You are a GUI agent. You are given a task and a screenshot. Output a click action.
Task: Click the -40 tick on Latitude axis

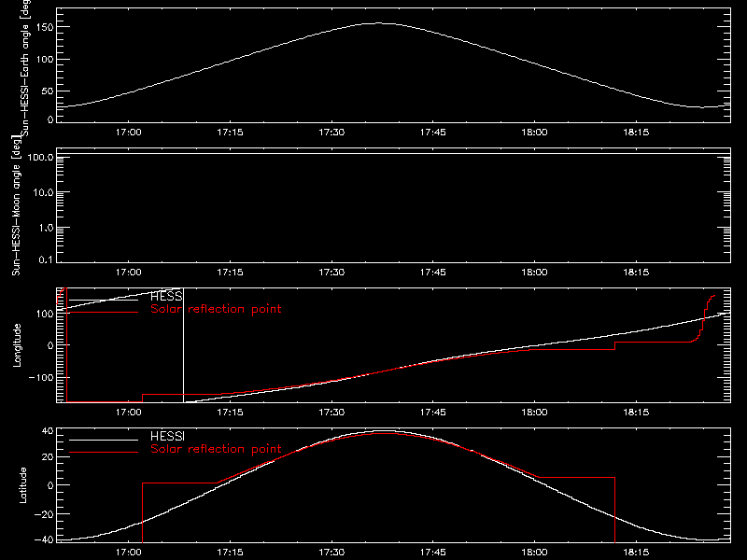click(44, 539)
